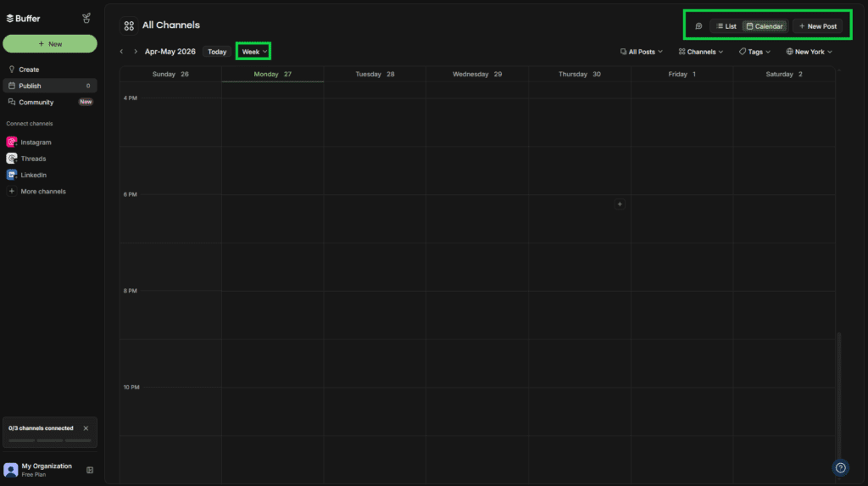Open the sprout icon beside Buffer logo
The width and height of the screenshot is (868, 486).
[x=86, y=19]
